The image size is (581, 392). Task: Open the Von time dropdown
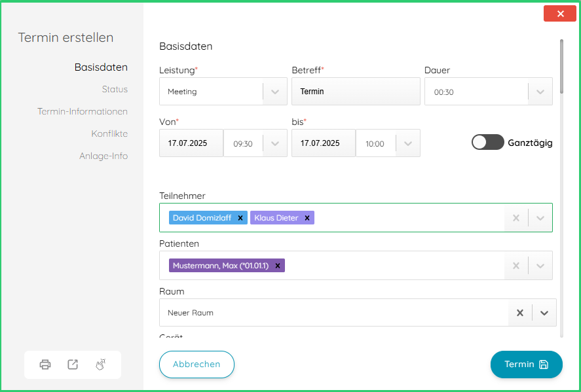point(275,143)
